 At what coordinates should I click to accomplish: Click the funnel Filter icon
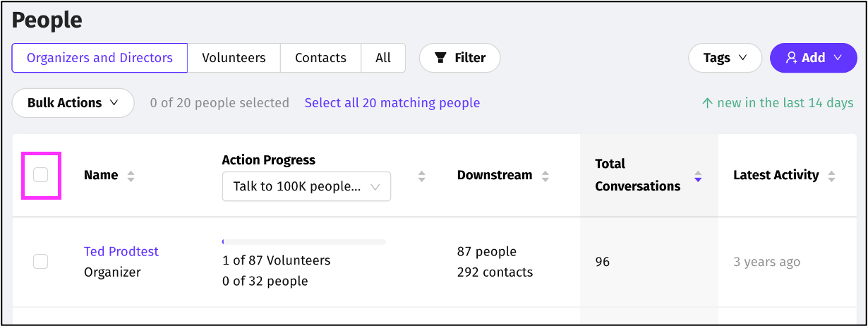point(440,58)
